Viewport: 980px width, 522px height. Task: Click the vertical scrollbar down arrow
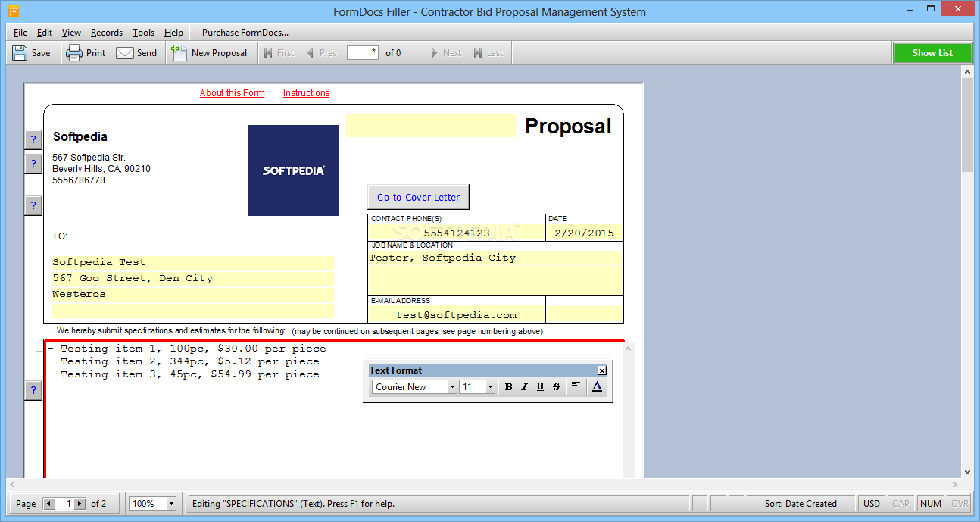tap(967, 471)
